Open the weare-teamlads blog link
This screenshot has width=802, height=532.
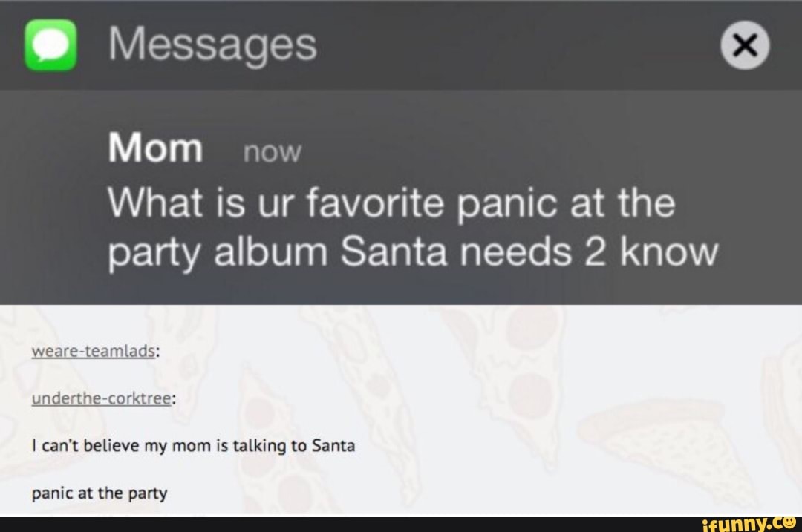93,352
